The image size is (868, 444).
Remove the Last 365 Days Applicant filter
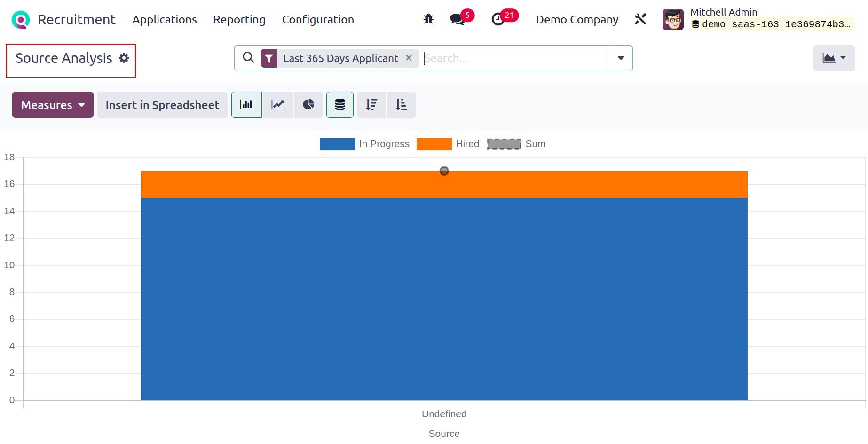(409, 58)
